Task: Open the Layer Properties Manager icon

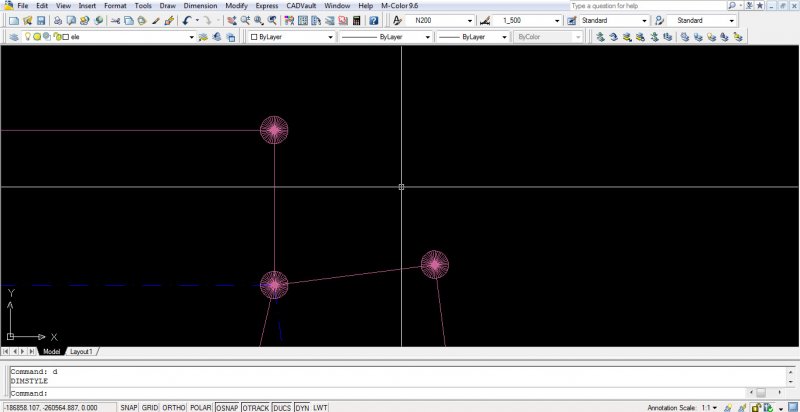Action: tap(14, 37)
